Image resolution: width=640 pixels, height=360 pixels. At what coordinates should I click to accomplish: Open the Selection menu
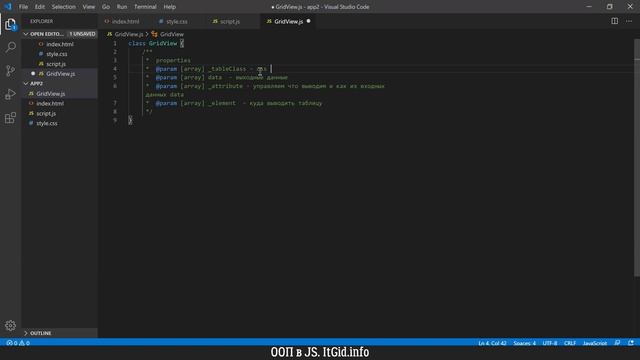[63, 7]
